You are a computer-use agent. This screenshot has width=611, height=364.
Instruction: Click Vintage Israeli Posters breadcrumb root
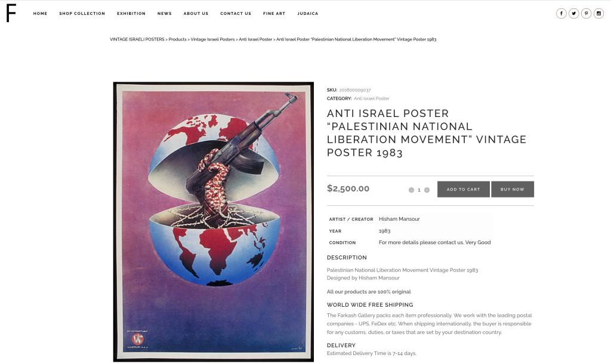(x=137, y=39)
